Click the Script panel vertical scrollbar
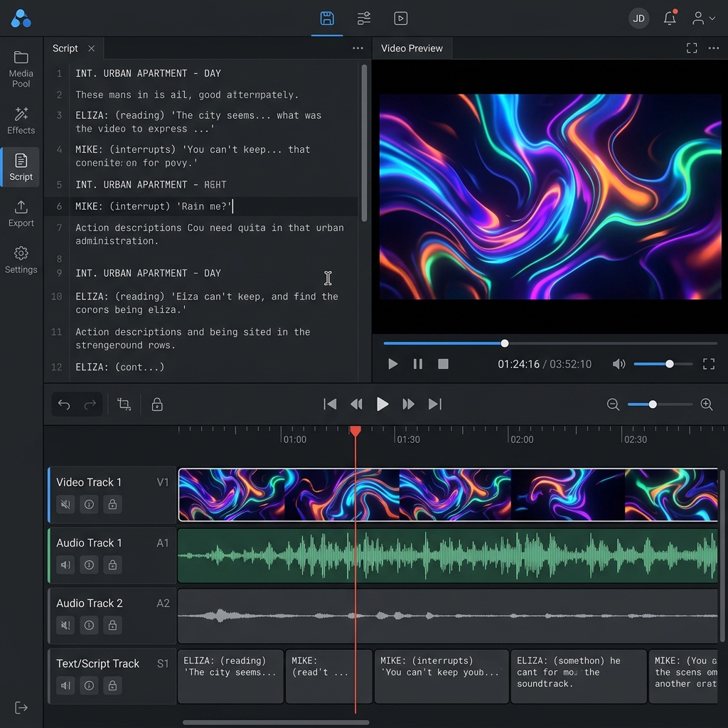The image size is (728, 728). tap(364, 143)
